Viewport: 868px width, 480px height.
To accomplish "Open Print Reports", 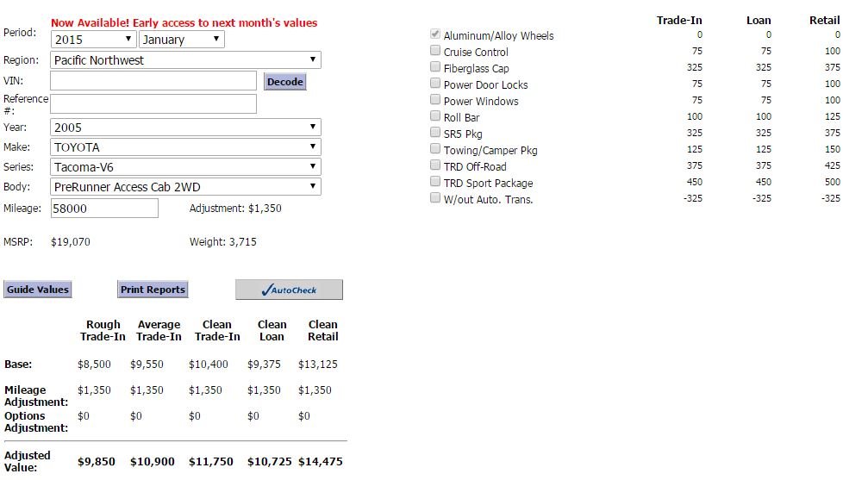I will [x=153, y=290].
